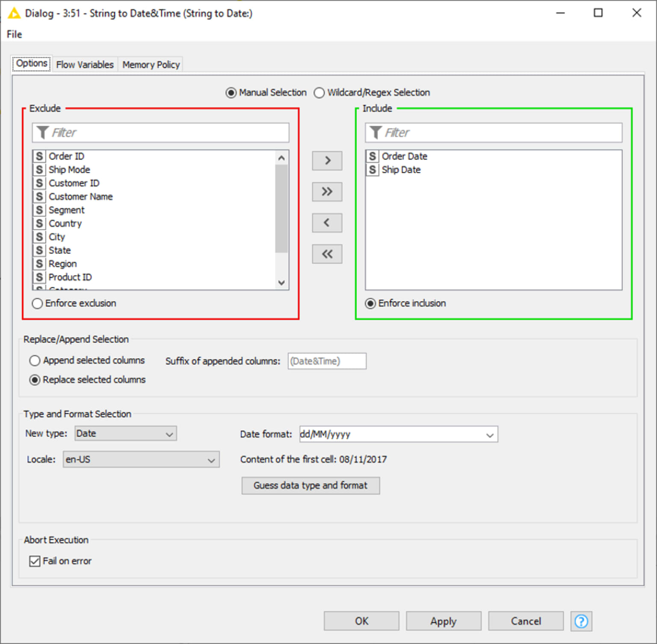657x644 pixels.
Task: Move all columns to Include with double right arrow
Action: tap(327, 191)
